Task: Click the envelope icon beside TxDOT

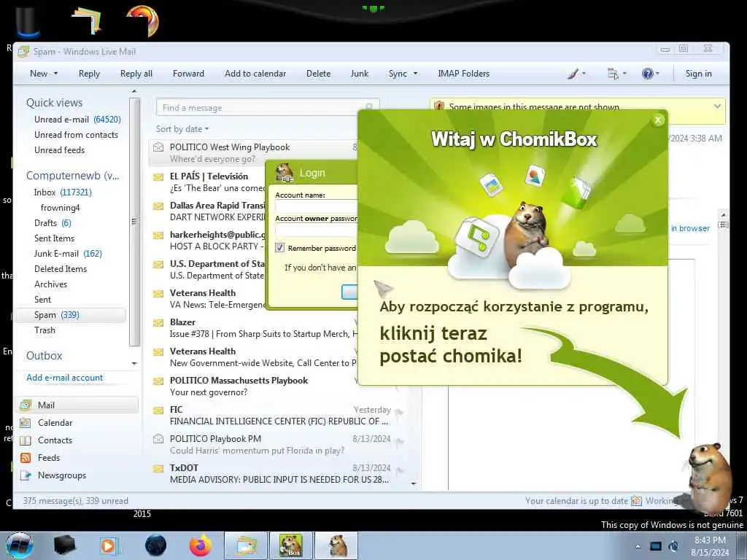Action: coord(158,469)
